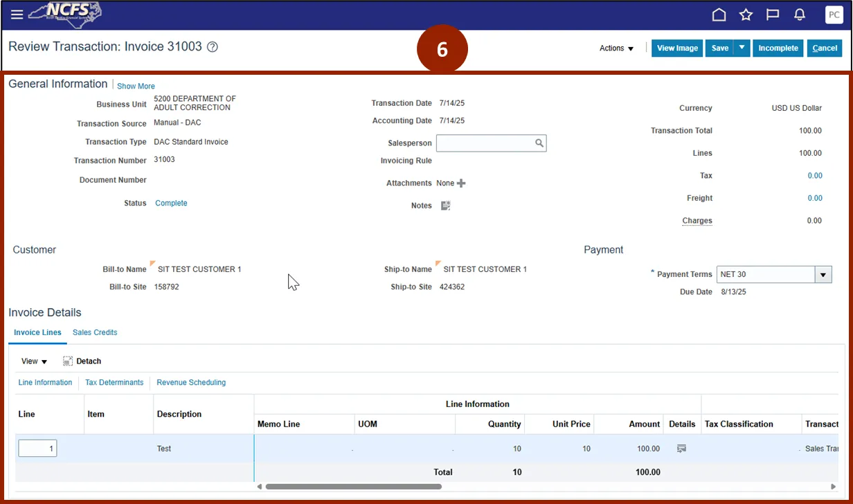Go to the Home icon

pos(719,15)
